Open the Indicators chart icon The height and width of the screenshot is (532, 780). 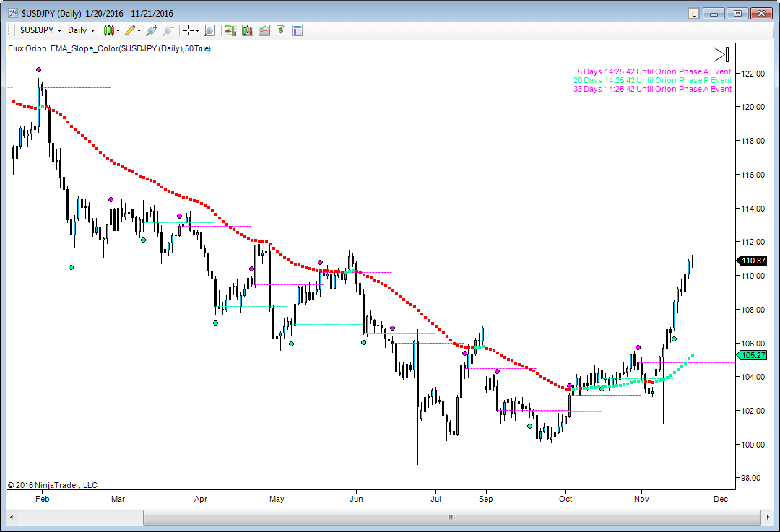point(264,30)
